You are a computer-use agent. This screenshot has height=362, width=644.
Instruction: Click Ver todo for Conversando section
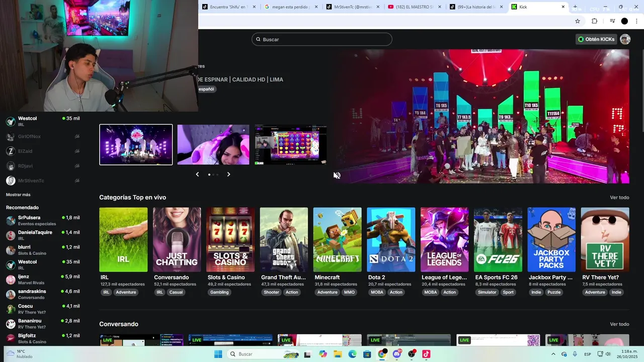(619, 324)
